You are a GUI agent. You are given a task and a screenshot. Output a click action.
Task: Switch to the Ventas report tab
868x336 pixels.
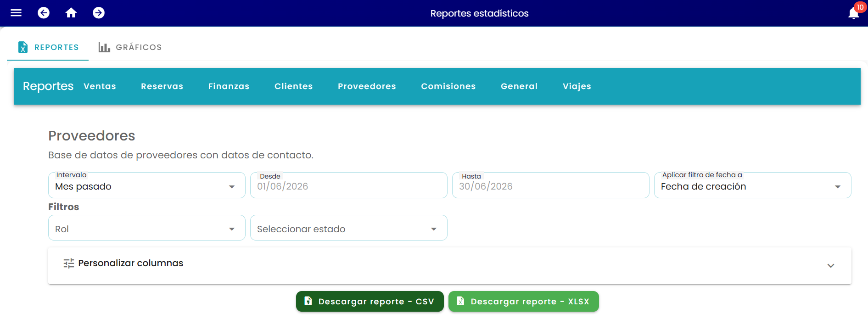tap(100, 86)
